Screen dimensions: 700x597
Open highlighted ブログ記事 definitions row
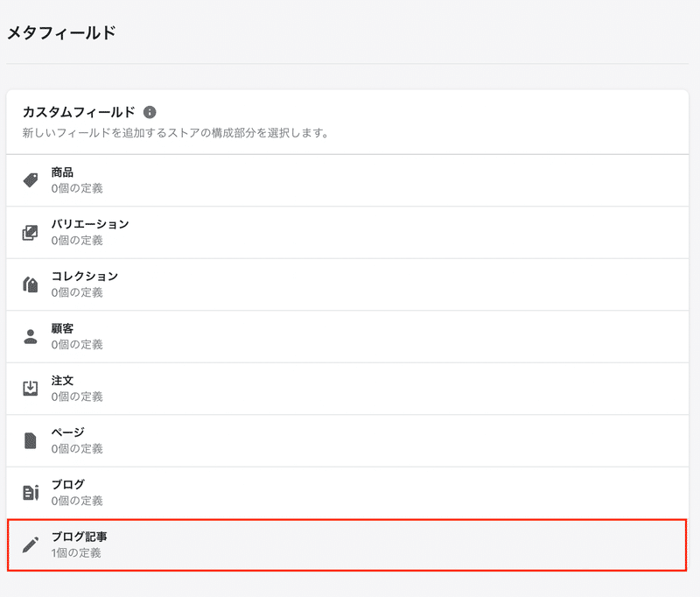[x=346, y=544]
